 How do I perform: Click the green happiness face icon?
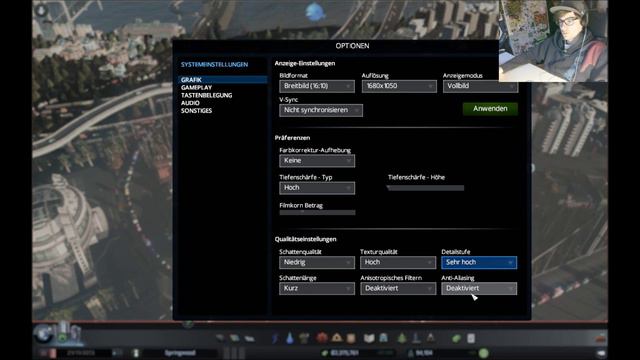(484, 353)
